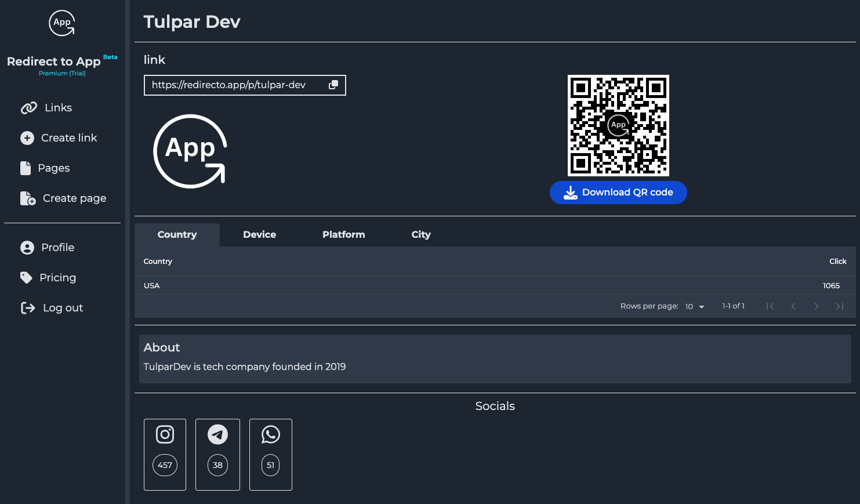Click the About section heading
Screen dimensions: 860x504
162,347
